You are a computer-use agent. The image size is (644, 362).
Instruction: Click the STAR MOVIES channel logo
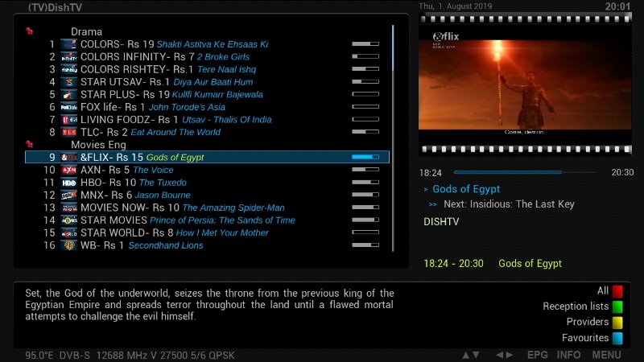coord(68,220)
